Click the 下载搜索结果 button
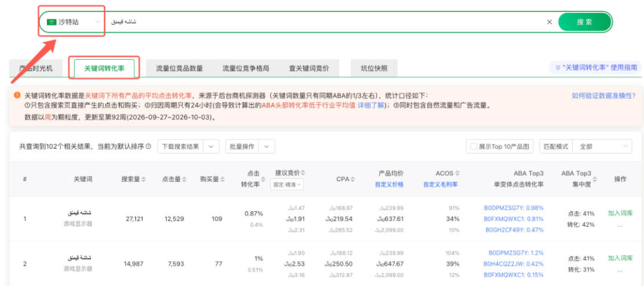The image size is (644, 286). 181,146
